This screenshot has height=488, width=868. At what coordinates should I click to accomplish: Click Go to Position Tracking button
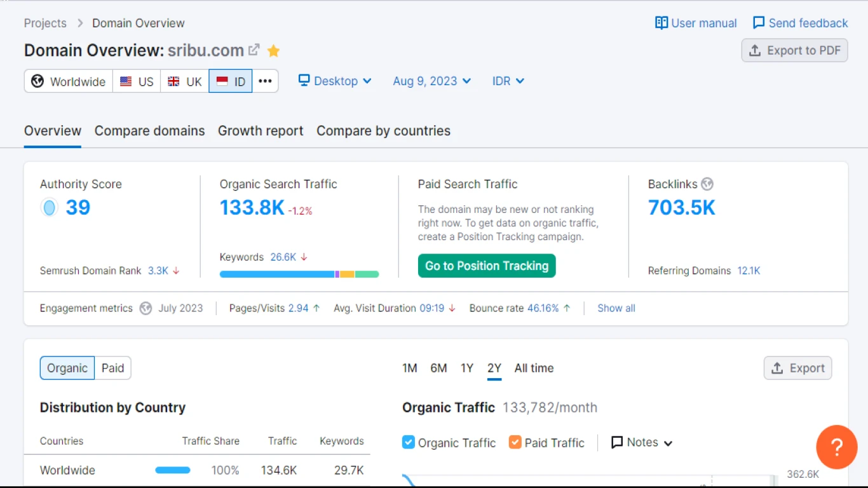tap(487, 266)
